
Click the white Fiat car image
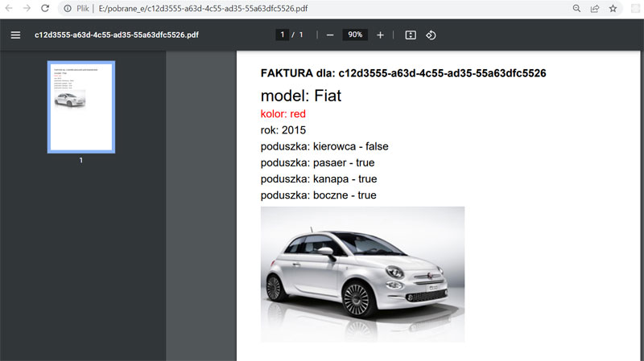[x=362, y=273]
